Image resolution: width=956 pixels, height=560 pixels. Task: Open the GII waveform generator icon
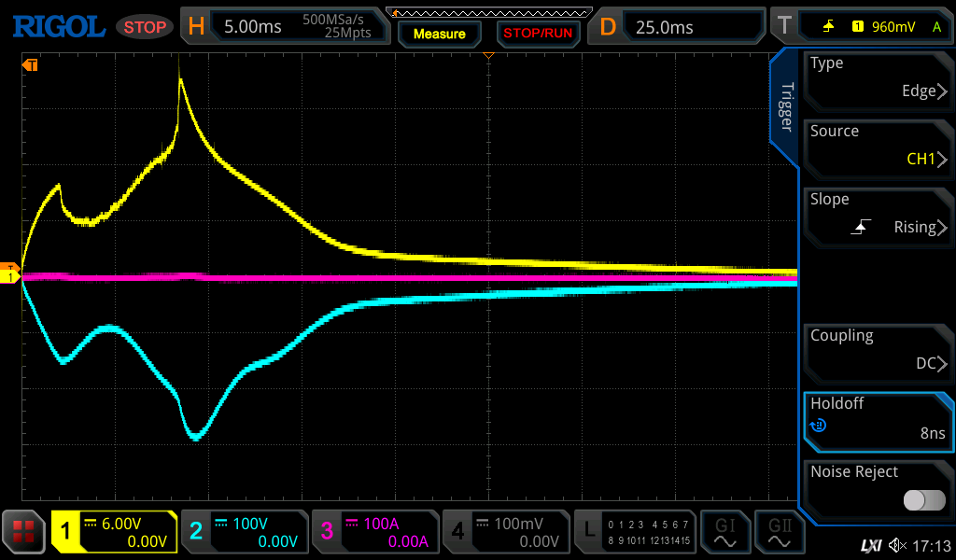click(779, 532)
